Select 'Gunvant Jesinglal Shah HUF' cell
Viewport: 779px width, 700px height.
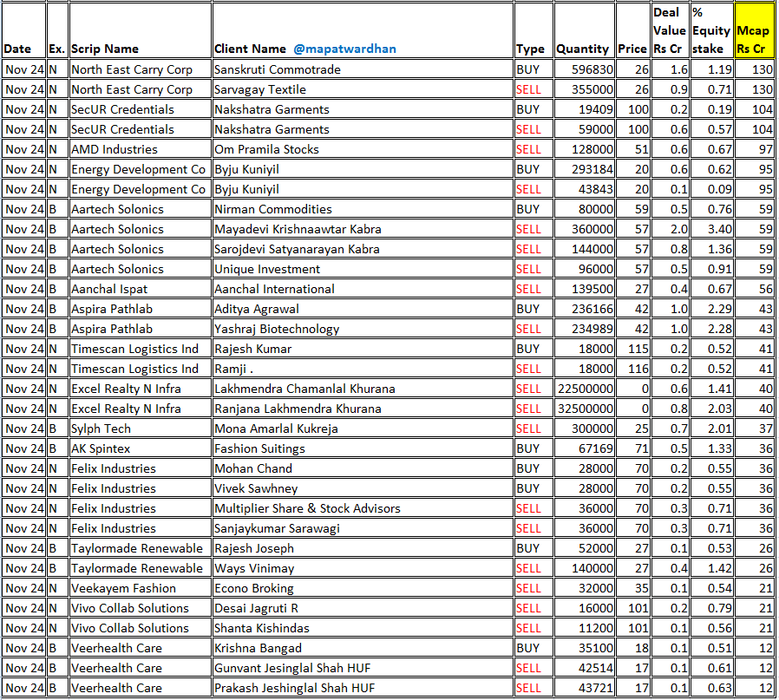coord(363,668)
